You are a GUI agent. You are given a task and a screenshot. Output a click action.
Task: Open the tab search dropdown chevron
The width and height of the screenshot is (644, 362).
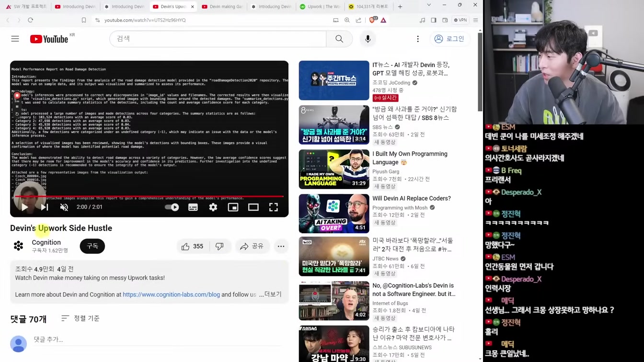click(429, 5)
